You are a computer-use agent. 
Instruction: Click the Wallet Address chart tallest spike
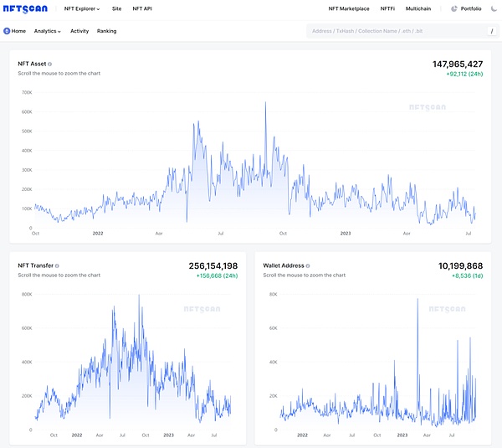417,300
